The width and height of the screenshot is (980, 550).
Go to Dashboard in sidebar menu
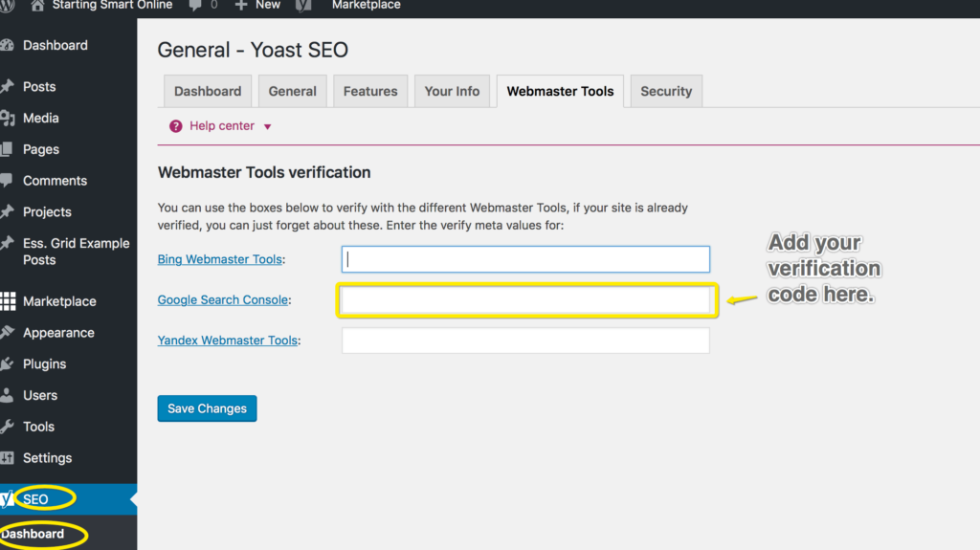click(x=55, y=45)
